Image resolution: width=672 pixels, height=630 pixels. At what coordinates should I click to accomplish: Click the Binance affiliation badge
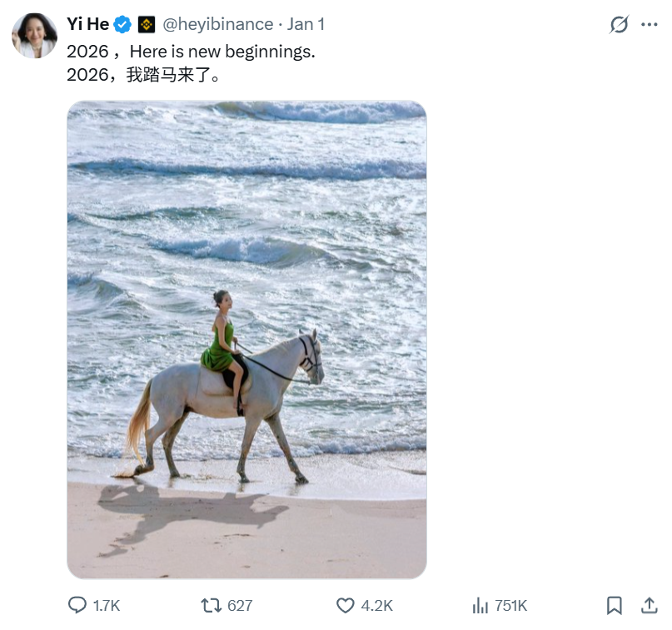(x=147, y=24)
